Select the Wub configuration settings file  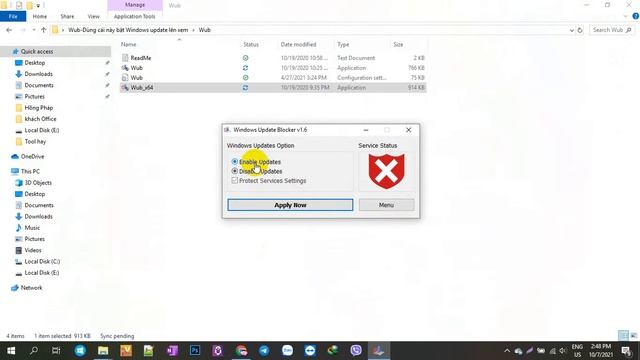[x=137, y=78]
